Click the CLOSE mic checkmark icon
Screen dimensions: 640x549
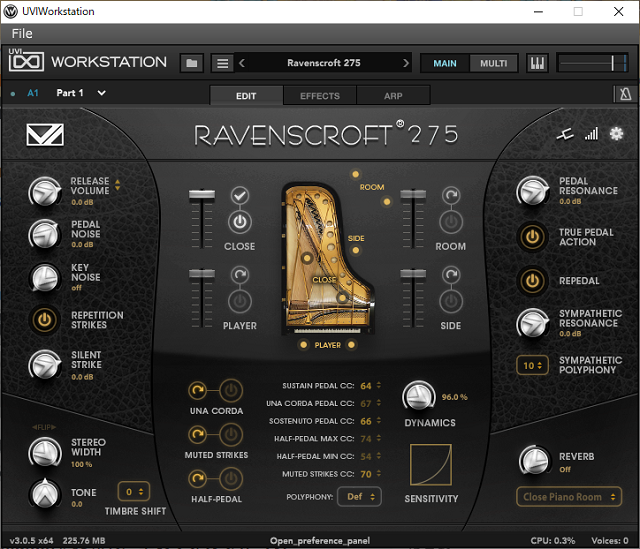(x=240, y=196)
